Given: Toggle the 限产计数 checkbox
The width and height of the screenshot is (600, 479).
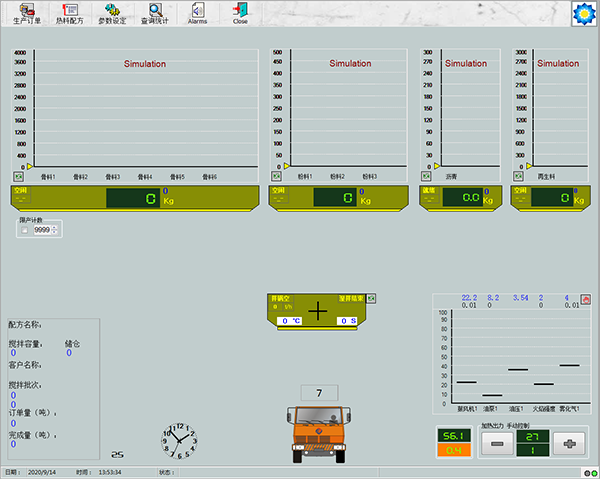Looking at the screenshot, I should pyautogui.click(x=25, y=230).
